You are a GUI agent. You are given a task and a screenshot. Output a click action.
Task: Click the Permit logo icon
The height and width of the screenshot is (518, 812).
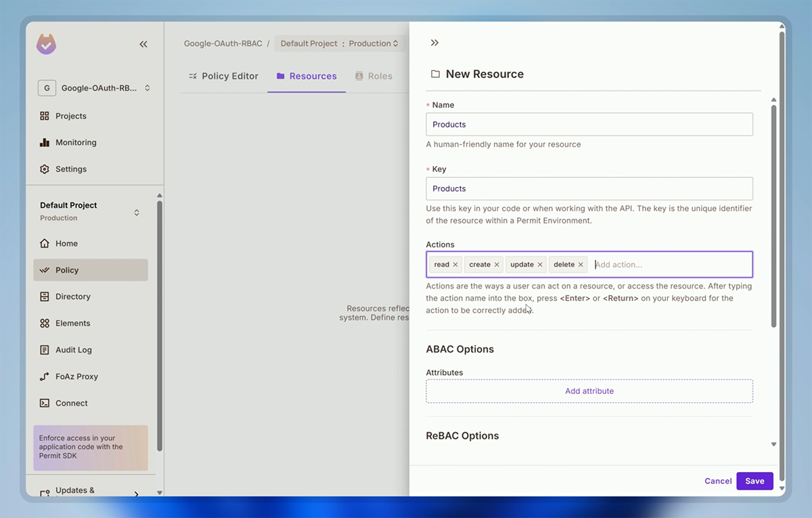(46, 45)
